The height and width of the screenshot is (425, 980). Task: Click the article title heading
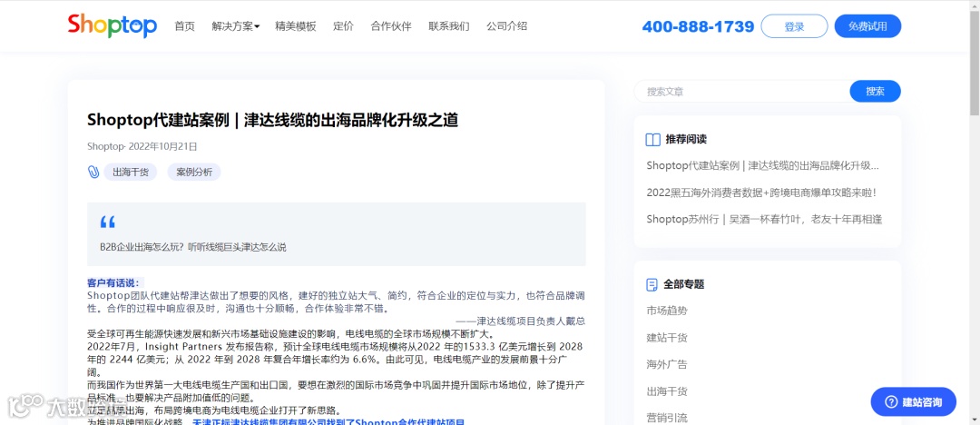point(272,120)
